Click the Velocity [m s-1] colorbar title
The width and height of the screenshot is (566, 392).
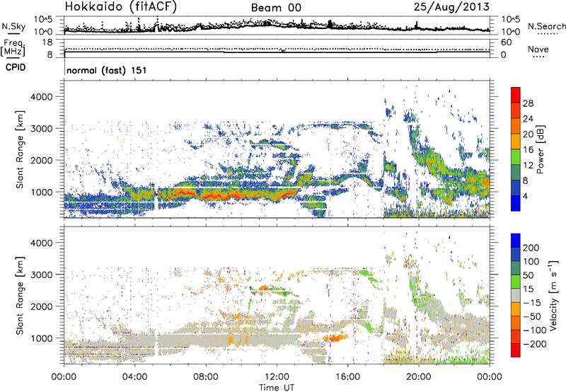tap(553, 295)
